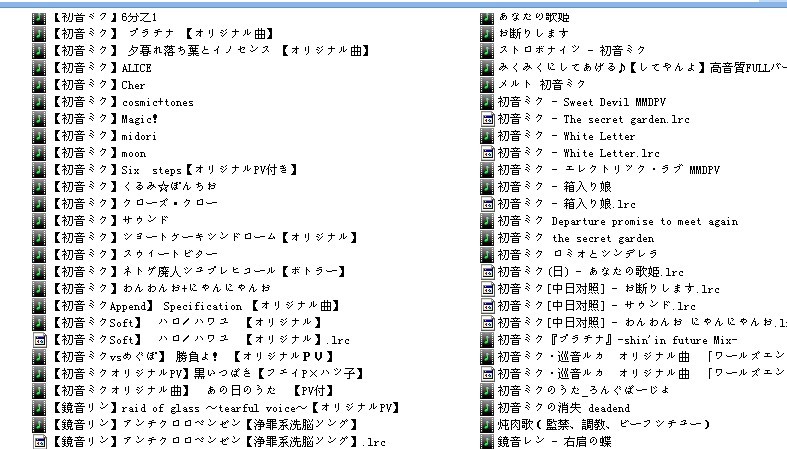The width and height of the screenshot is (787, 449).
Task: Select 【初音ミク】プラチナ【オリジナル曲】 file name
Action: [163, 34]
